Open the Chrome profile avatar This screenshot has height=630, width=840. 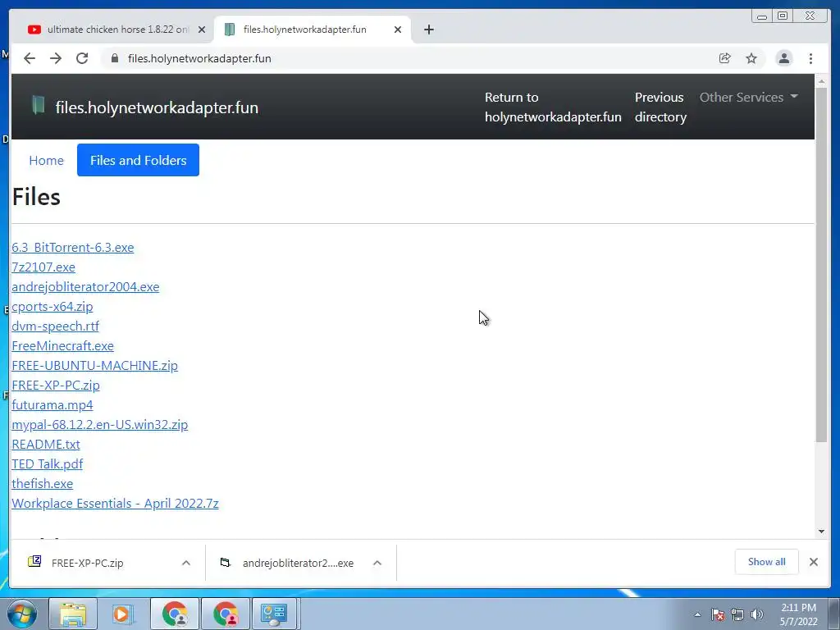tap(783, 58)
